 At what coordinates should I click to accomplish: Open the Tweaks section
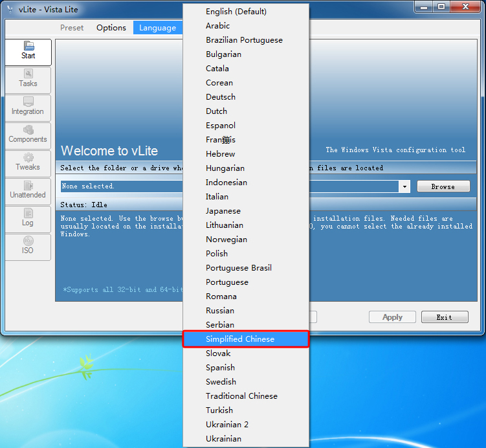[28, 163]
